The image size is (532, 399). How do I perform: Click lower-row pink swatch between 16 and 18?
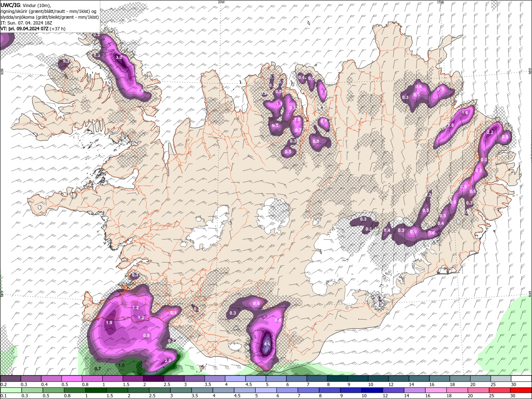[x=436, y=390]
